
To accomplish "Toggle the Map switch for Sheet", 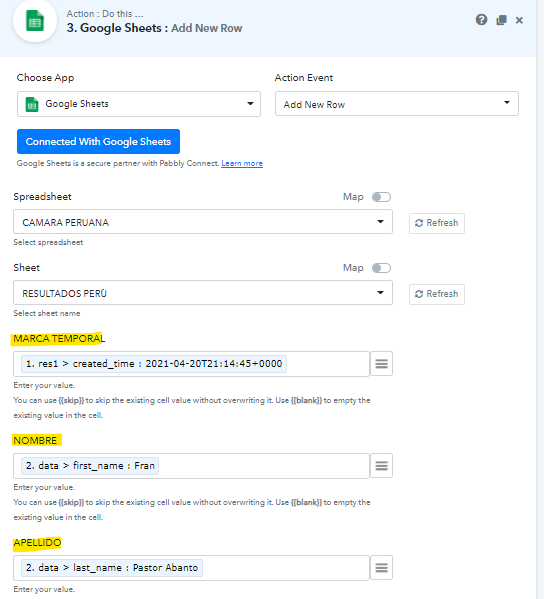I will [x=381, y=268].
